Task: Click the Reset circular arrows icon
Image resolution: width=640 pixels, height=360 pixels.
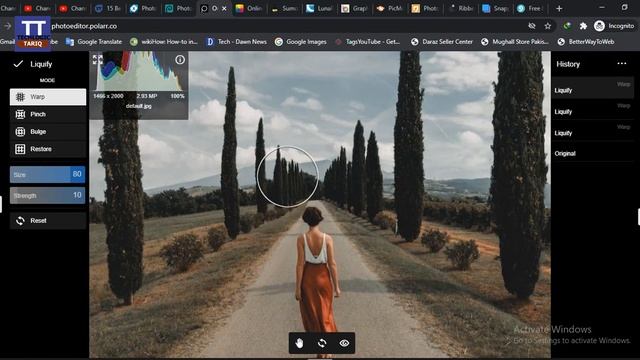Action: (x=20, y=220)
